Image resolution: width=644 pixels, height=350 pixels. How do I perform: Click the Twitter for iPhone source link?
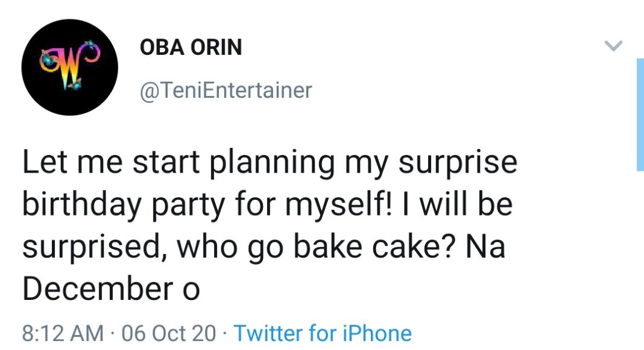(x=322, y=333)
